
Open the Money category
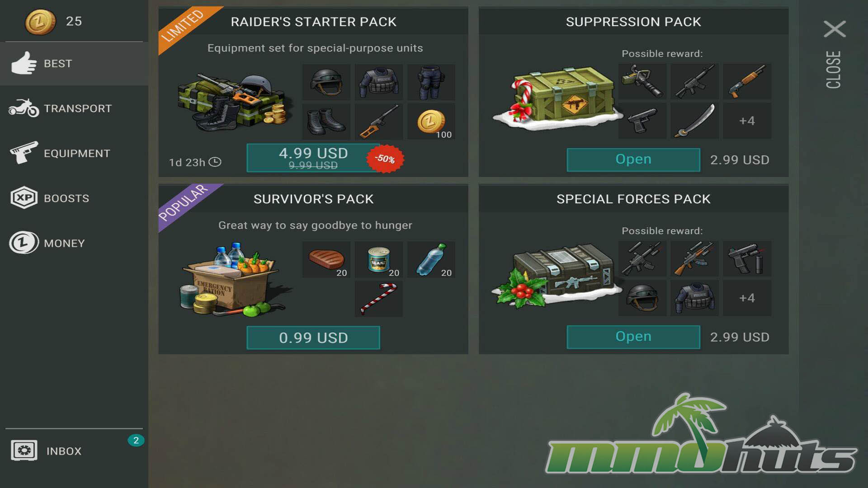pyautogui.click(x=74, y=243)
